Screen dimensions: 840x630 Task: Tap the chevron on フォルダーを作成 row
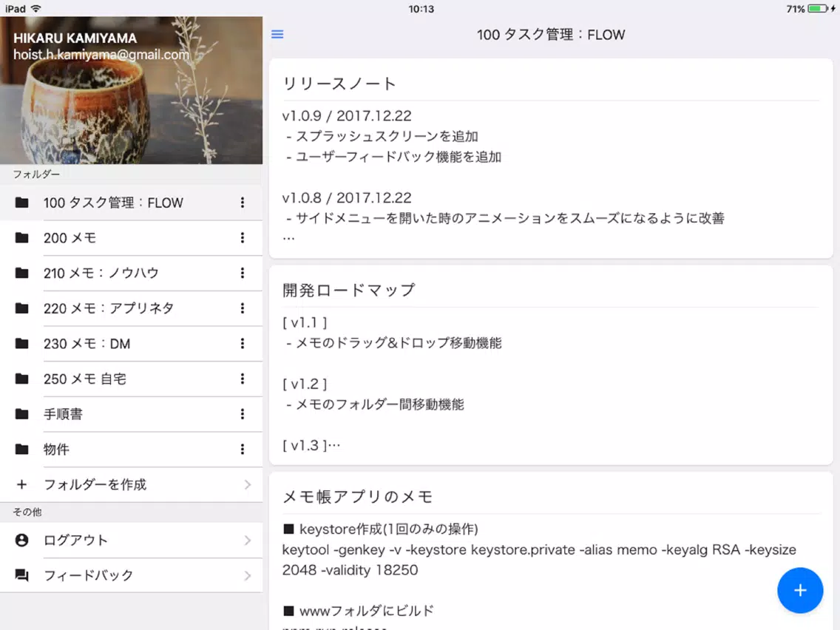(248, 484)
